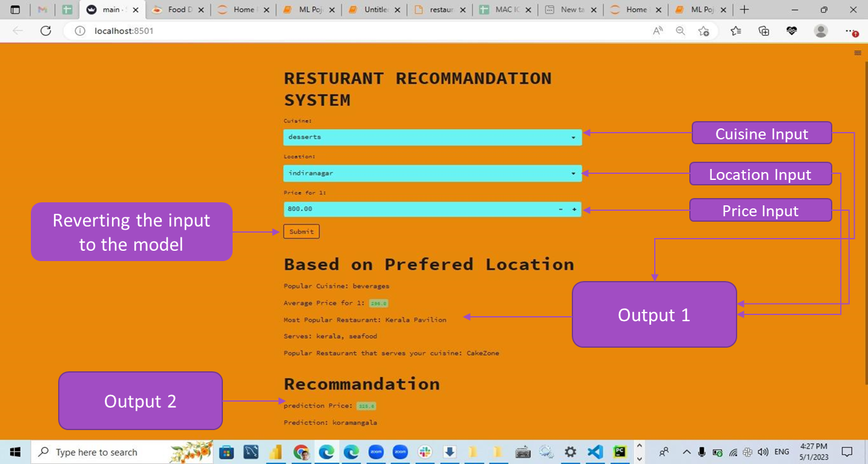The image size is (868, 464).
Task: Open the browser profile avatar
Action: [821, 31]
